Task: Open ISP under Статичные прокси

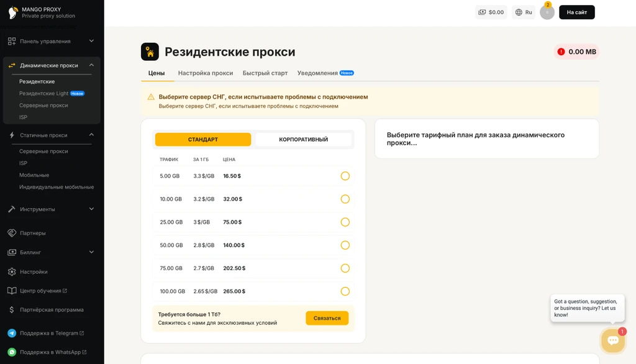Action: [x=23, y=163]
